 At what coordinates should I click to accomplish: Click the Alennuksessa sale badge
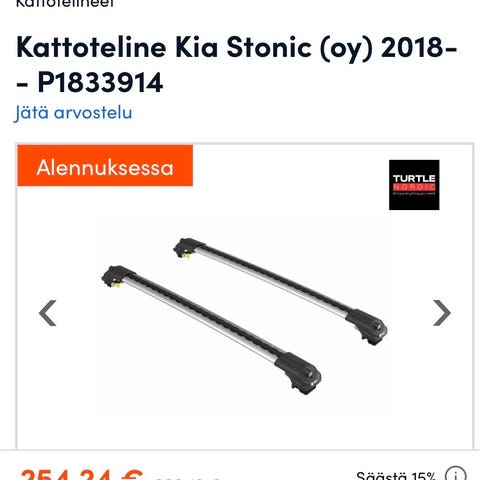pyautogui.click(x=105, y=166)
